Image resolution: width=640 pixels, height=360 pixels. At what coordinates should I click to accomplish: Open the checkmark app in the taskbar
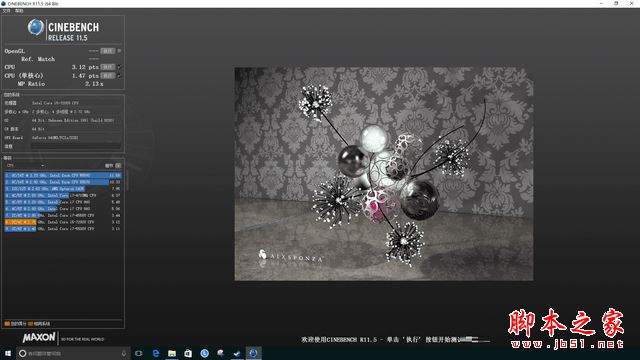pos(237,353)
